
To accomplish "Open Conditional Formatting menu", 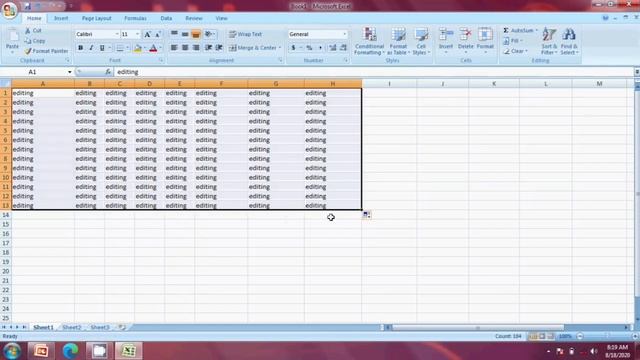I will [x=369, y=41].
